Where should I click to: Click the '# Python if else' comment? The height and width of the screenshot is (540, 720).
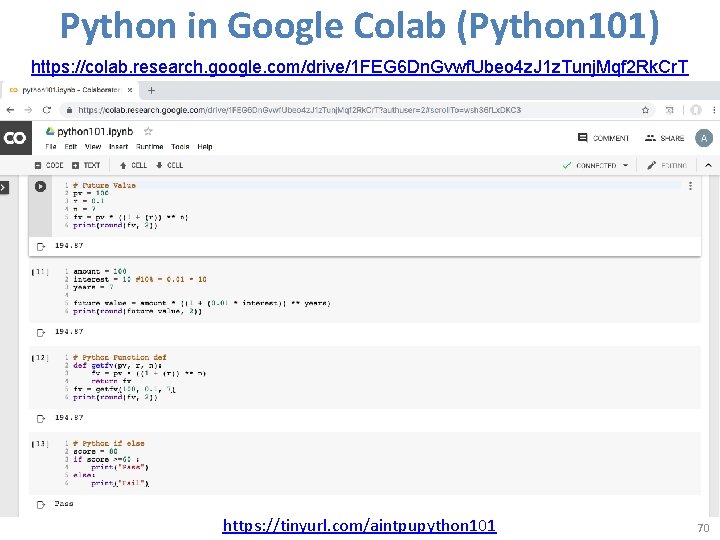[x=108, y=443]
